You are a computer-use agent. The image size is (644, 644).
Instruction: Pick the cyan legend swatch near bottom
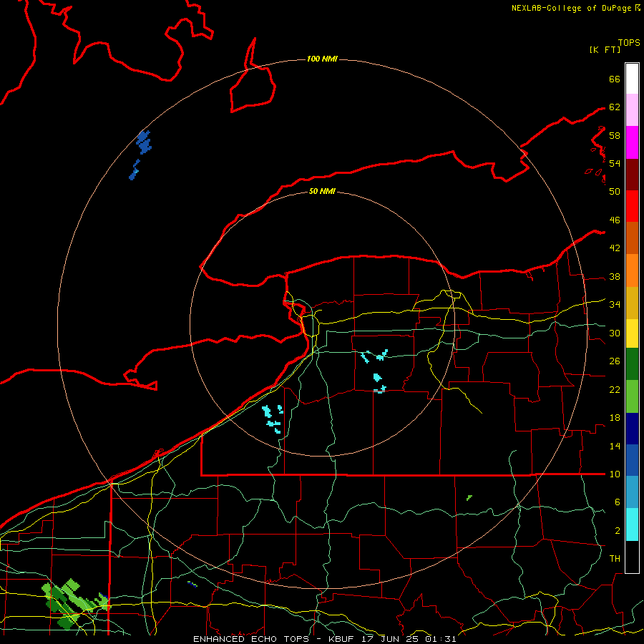[x=632, y=525]
